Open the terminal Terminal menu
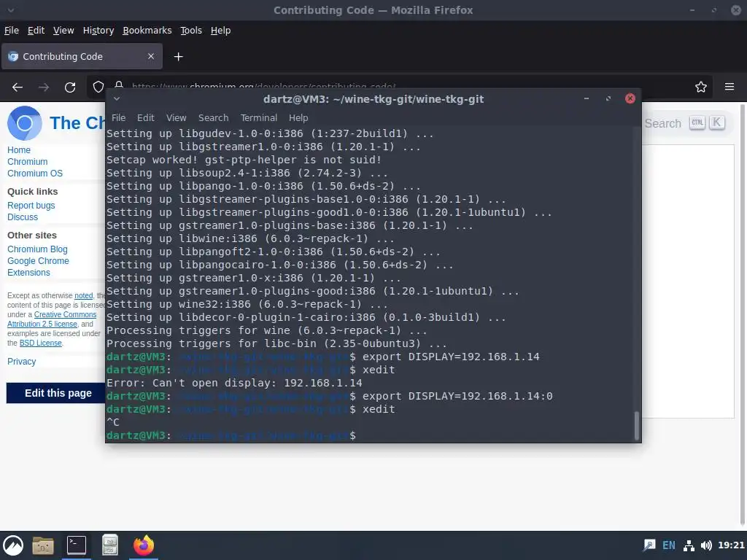This screenshot has width=747, height=560. pyautogui.click(x=259, y=117)
